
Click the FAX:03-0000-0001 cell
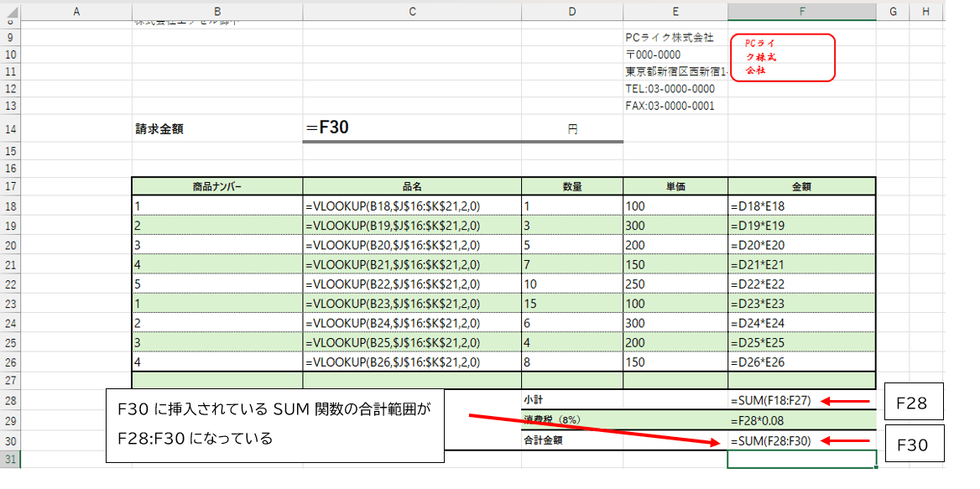coord(675,106)
